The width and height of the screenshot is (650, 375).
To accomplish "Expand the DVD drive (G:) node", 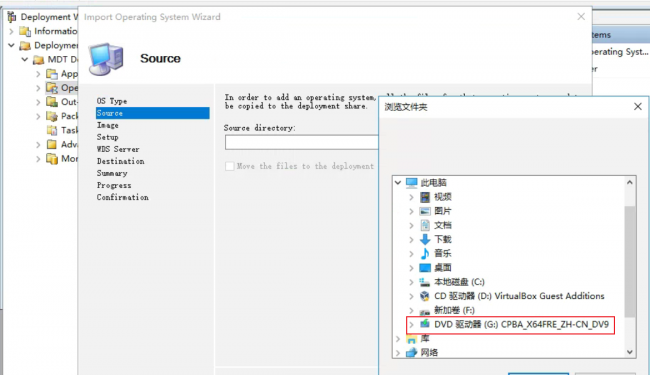I will 411,324.
